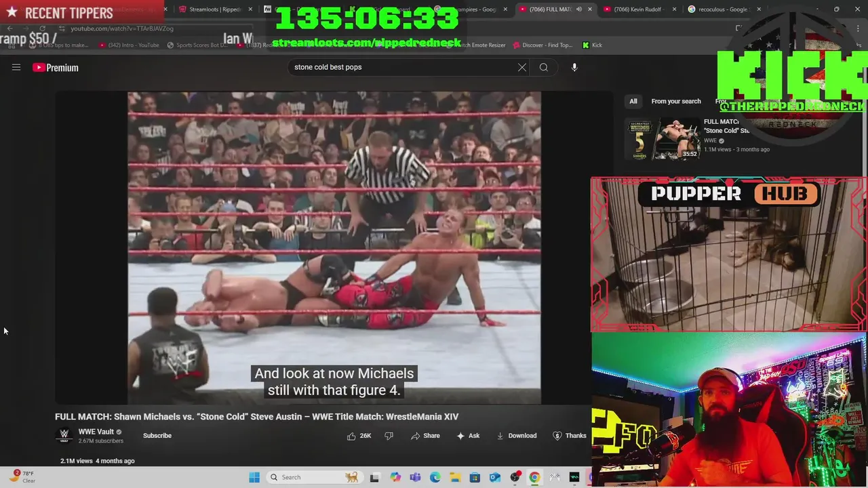This screenshot has height=488, width=868.
Task: Open Microsoft Teams from the taskbar
Action: click(x=415, y=477)
